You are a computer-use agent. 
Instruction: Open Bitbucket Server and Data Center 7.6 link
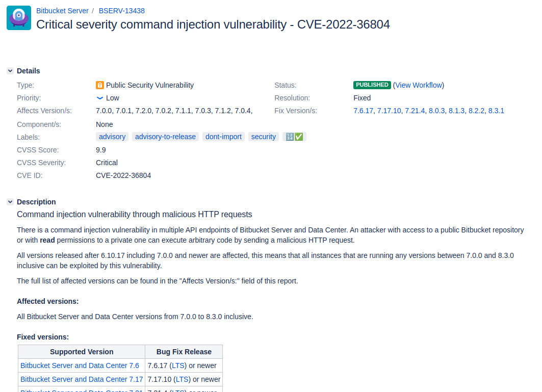coord(80,365)
